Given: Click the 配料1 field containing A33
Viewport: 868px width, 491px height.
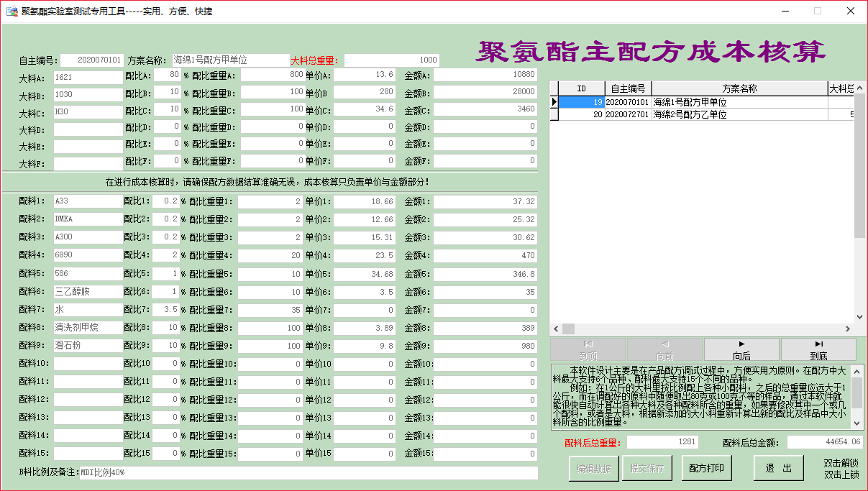Looking at the screenshot, I should point(87,202).
